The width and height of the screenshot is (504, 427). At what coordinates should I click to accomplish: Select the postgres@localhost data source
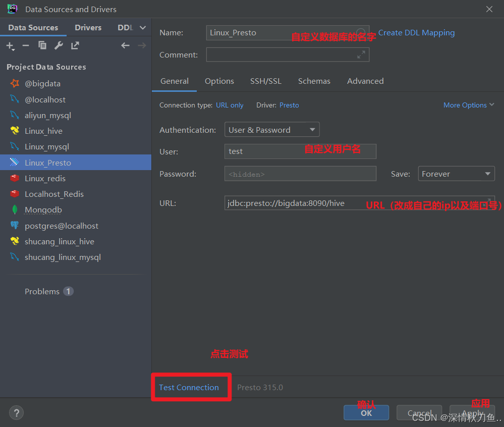pyautogui.click(x=76, y=225)
